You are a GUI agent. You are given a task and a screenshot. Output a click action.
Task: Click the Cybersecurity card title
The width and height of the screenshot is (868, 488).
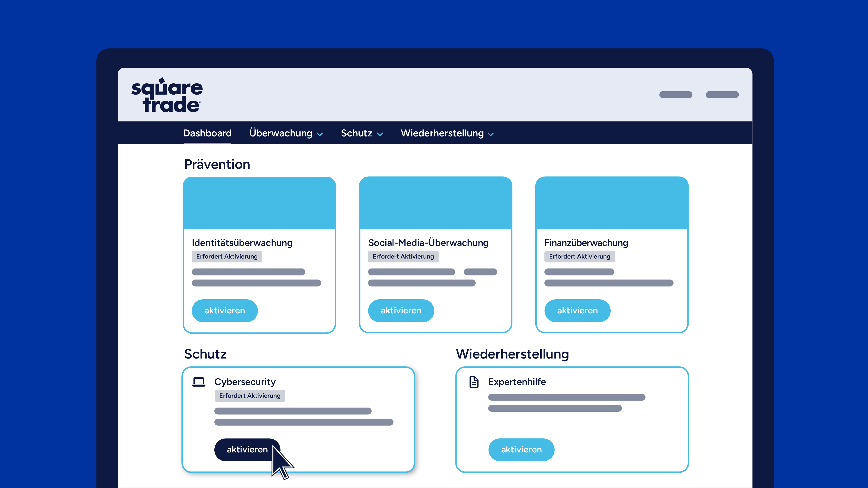(x=245, y=382)
